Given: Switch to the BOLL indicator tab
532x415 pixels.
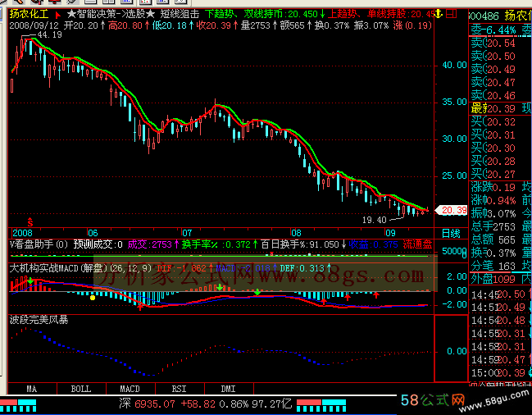Looking at the screenshot, I should click(81, 389).
